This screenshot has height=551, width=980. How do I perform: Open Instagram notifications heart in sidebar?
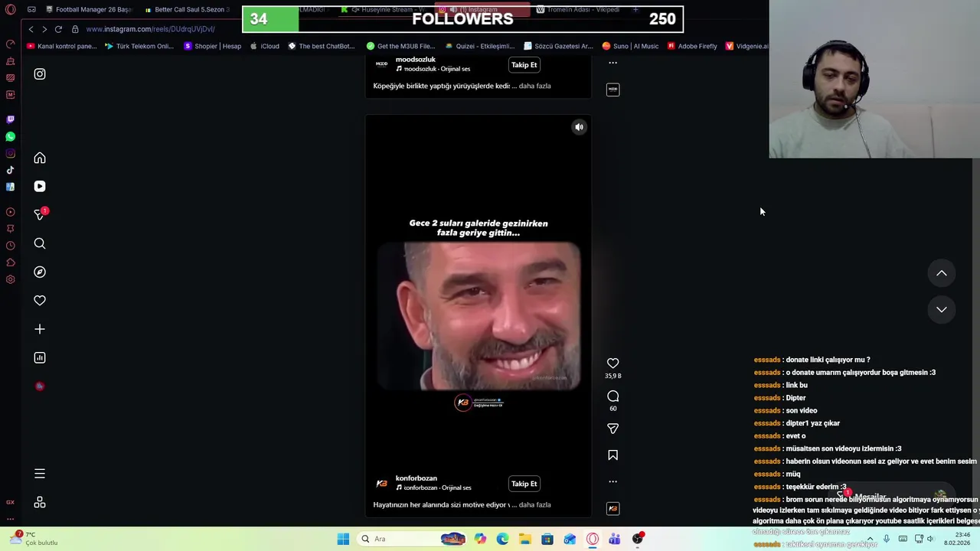40,301
